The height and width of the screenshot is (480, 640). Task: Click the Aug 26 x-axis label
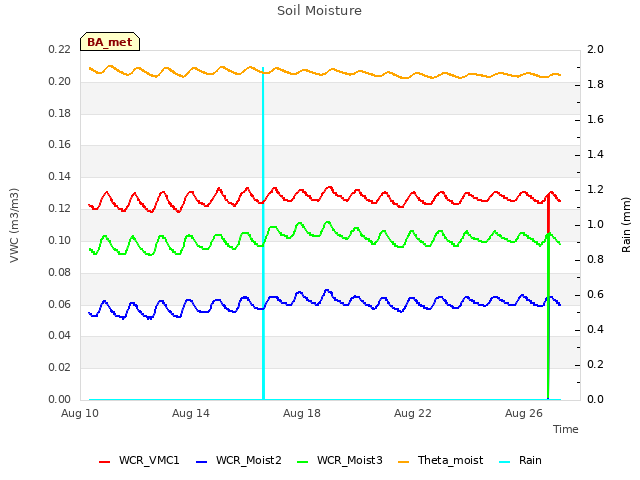pos(524,413)
